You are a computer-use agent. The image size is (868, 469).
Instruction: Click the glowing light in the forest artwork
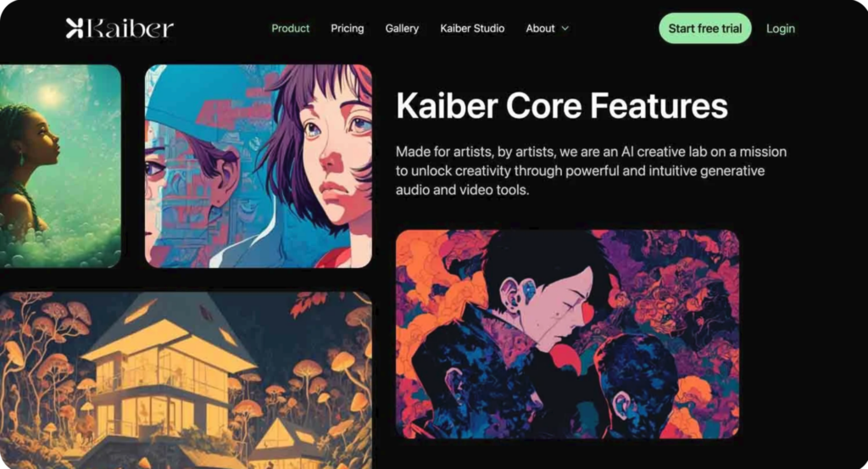click(x=51, y=95)
